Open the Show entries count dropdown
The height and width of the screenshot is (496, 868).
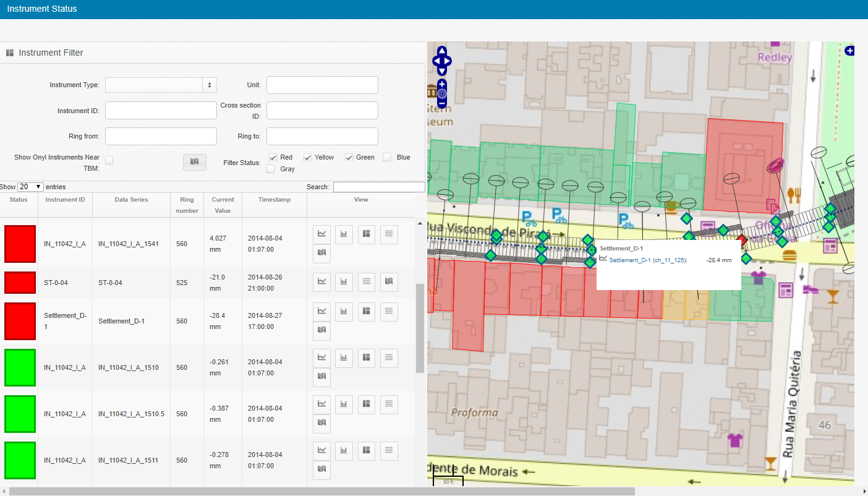(30, 187)
